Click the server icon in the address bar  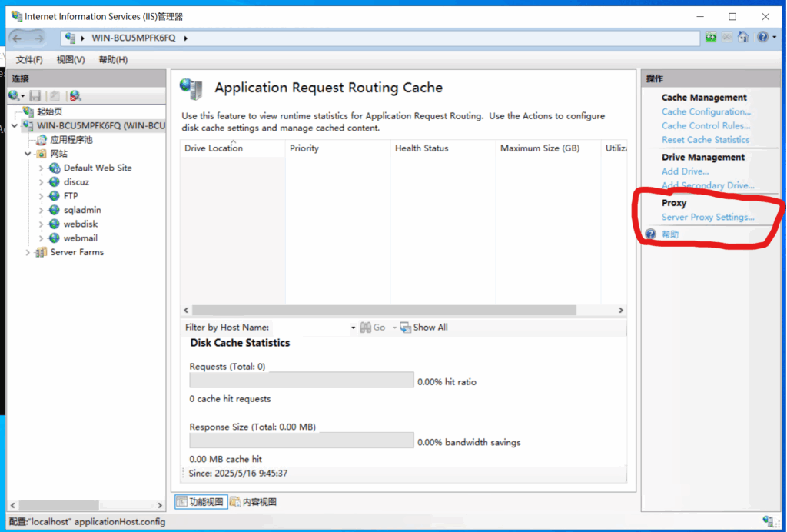pos(70,38)
